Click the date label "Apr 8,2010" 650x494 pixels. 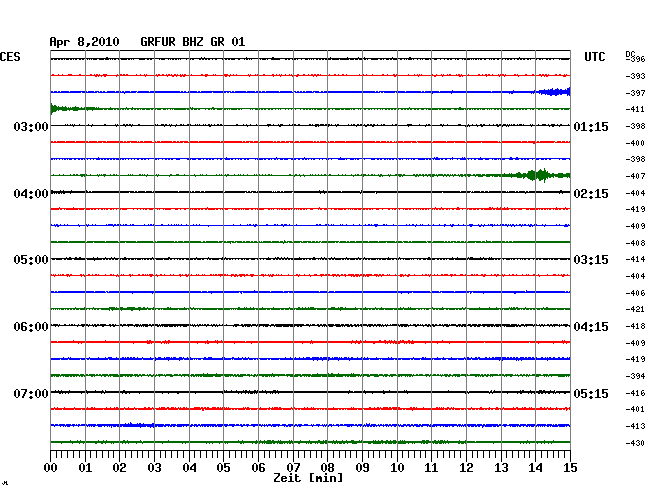[x=84, y=42]
